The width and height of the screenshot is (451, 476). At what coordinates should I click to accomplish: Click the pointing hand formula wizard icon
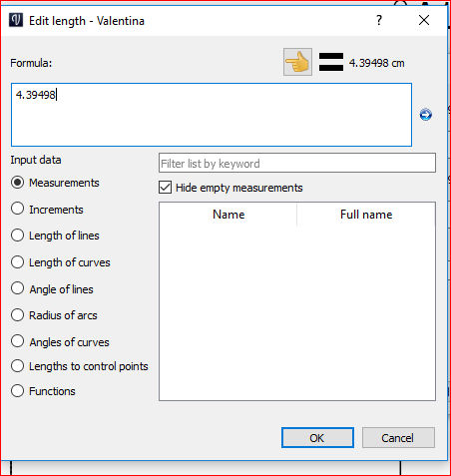point(297,62)
